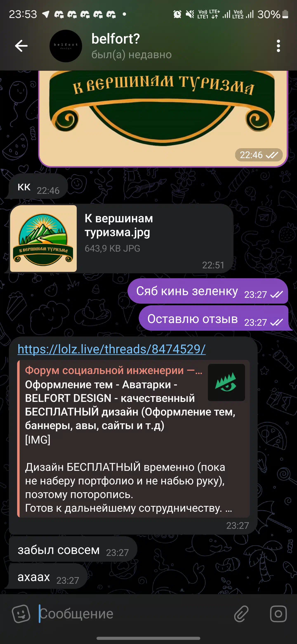This screenshot has width=297, height=644.
Task: Tap the paperclip attach icon
Action: (241, 614)
